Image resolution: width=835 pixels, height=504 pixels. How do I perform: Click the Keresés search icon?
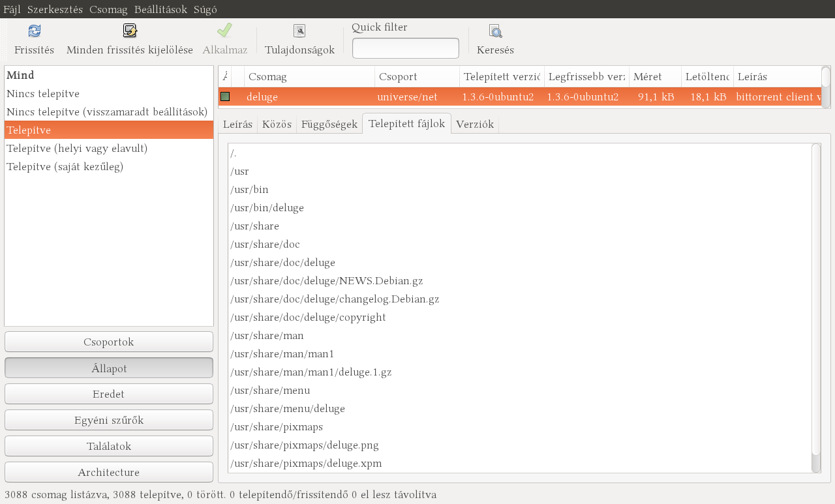(496, 31)
